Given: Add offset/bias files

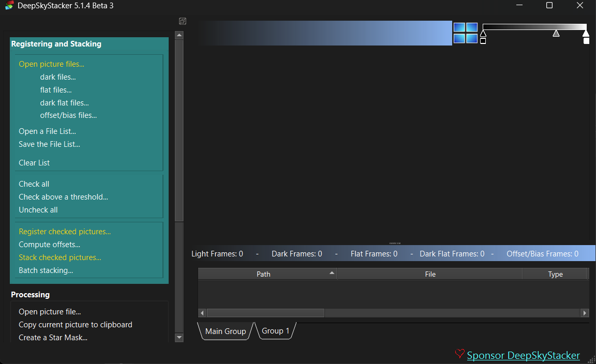Looking at the screenshot, I should coord(68,115).
